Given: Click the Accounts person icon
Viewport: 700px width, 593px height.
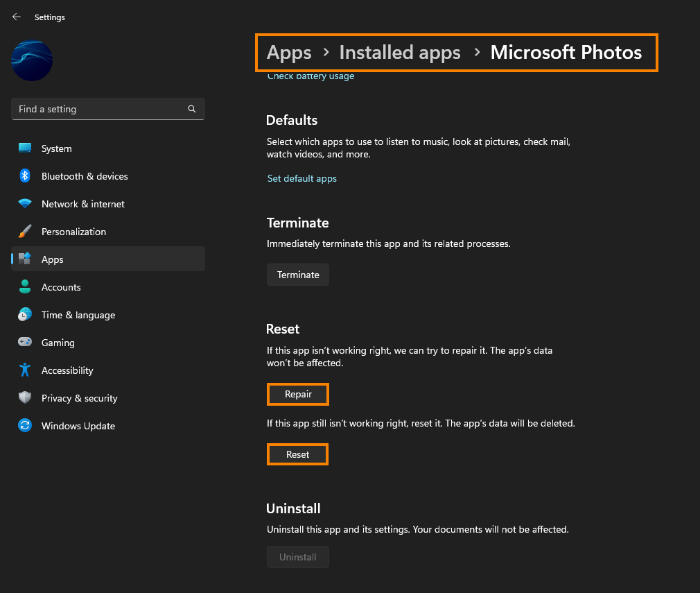Looking at the screenshot, I should [25, 286].
